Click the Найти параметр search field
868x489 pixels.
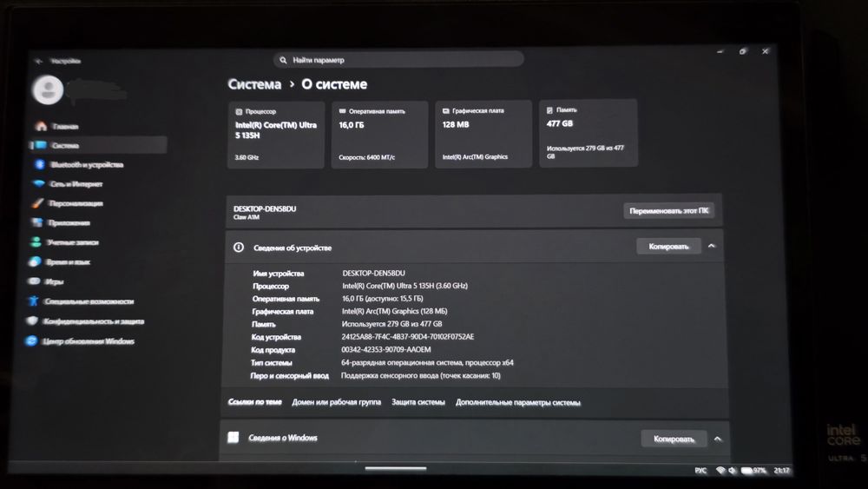(x=398, y=60)
